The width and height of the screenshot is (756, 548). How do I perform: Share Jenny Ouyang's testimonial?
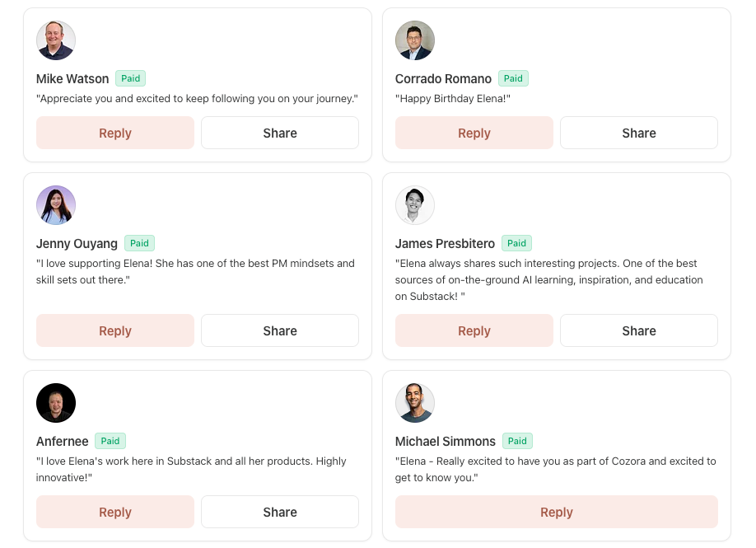pyautogui.click(x=280, y=330)
